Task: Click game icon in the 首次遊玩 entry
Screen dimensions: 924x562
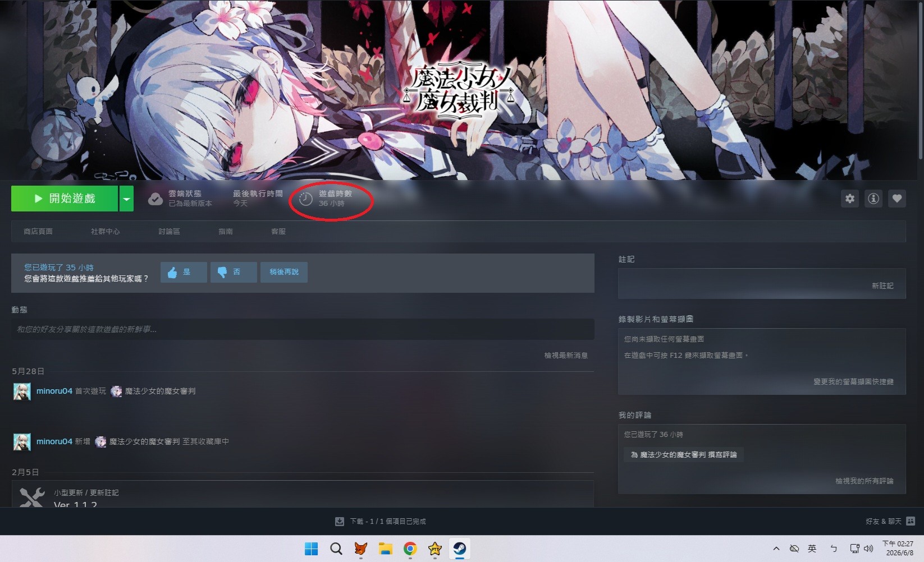Action: coord(116,391)
